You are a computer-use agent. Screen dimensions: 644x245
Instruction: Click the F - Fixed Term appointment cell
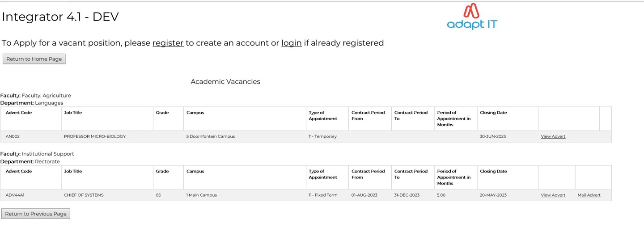point(323,195)
